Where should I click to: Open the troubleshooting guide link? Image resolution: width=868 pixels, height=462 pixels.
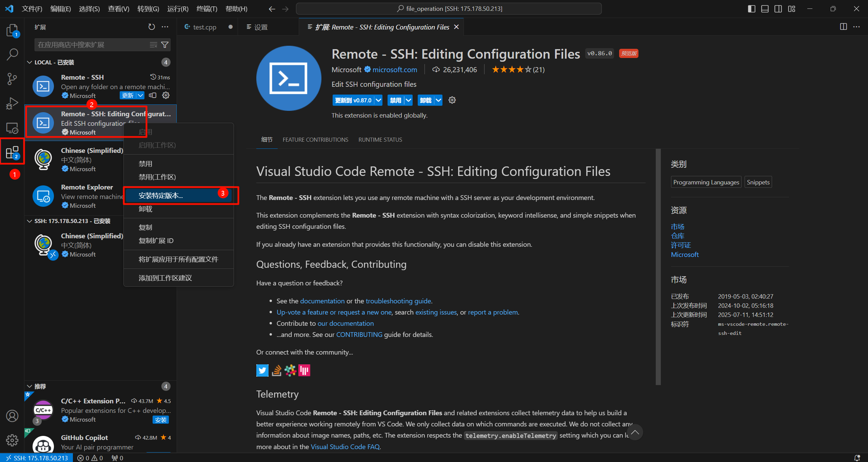tap(398, 301)
